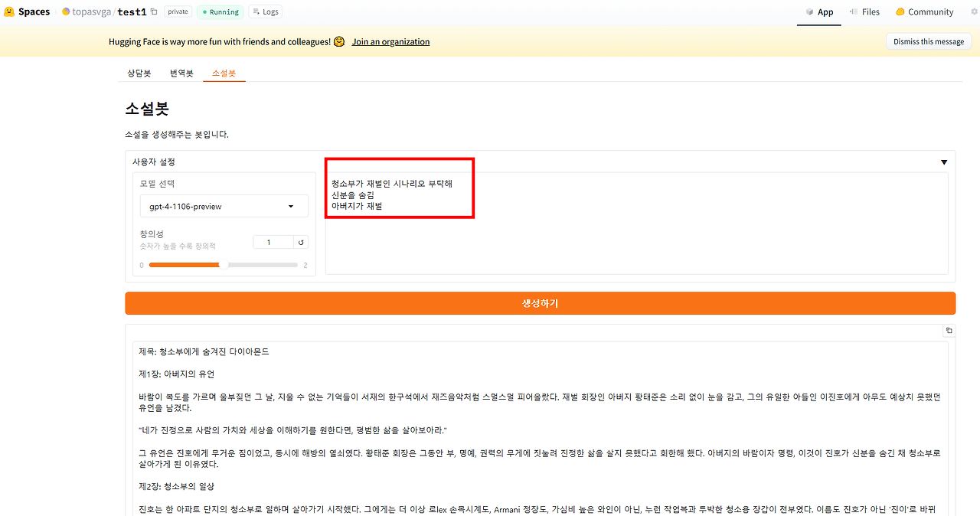
Task: Switch to the 상담봇 tab
Action: coord(139,73)
